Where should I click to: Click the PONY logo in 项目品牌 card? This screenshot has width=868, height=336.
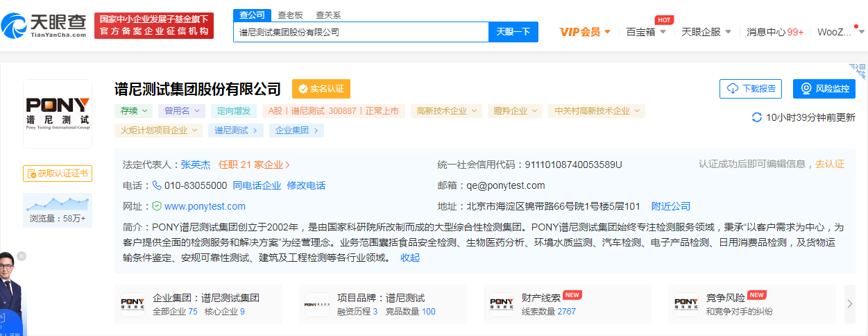pos(317,305)
